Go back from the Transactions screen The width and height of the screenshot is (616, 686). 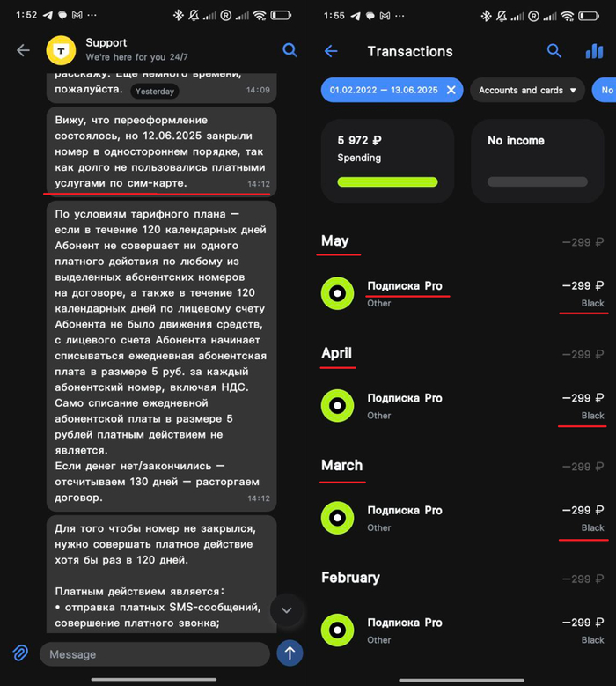tap(331, 51)
